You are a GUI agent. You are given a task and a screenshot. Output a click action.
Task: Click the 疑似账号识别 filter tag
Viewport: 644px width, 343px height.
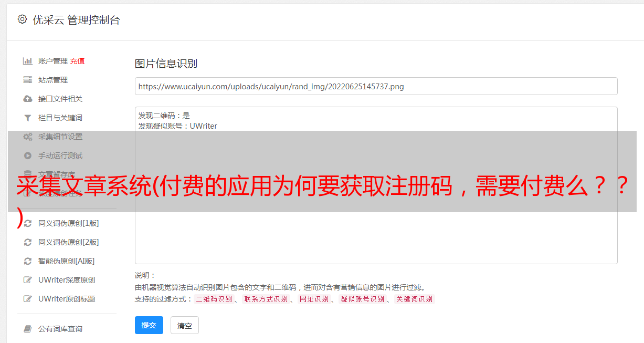tap(362, 299)
